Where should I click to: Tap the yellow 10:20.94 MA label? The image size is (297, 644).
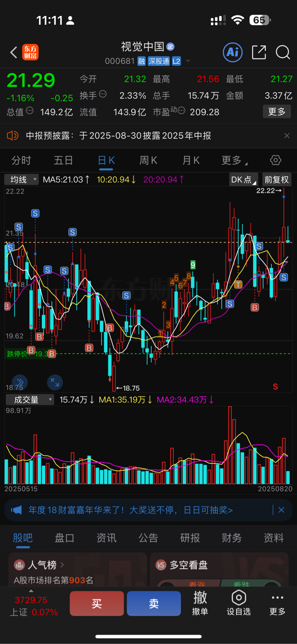pyautogui.click(x=116, y=179)
